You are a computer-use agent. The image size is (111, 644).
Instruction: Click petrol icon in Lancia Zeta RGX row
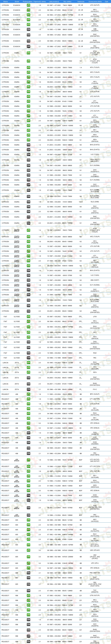click(28, 363)
